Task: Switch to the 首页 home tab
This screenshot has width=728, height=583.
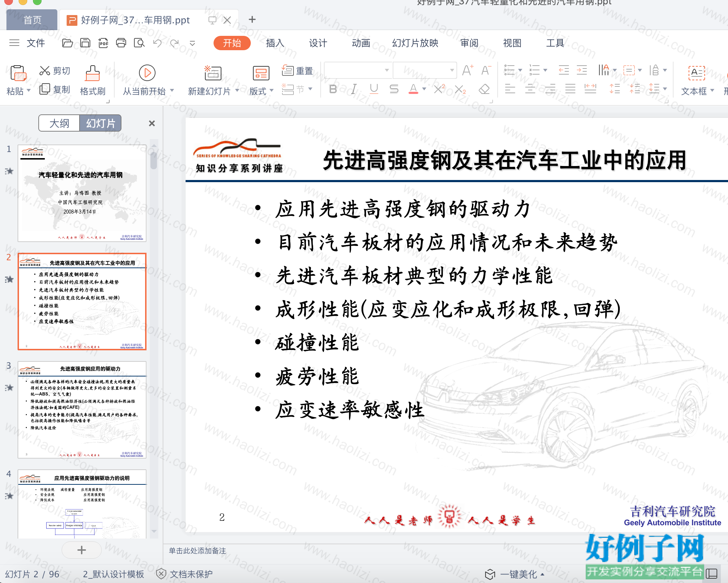Action: 32,20
